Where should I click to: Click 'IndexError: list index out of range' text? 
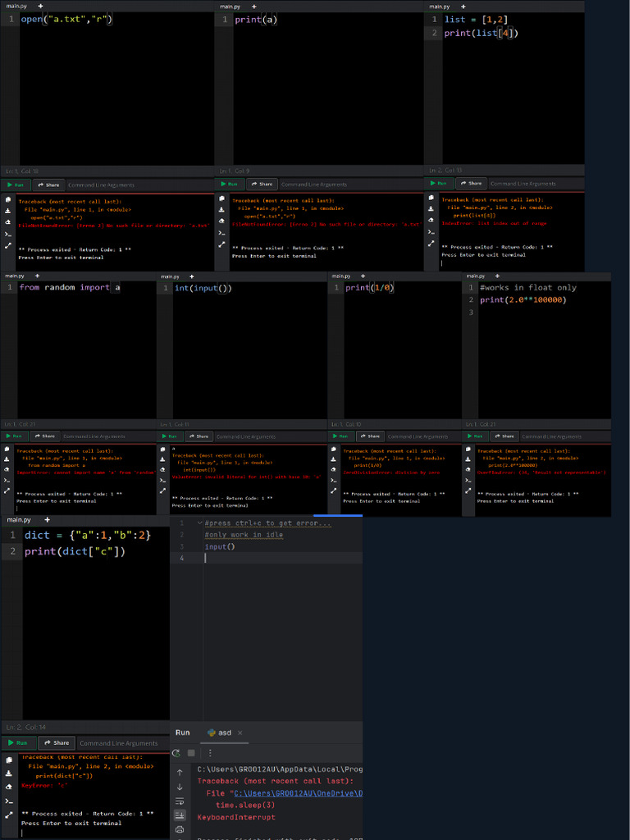point(494,223)
